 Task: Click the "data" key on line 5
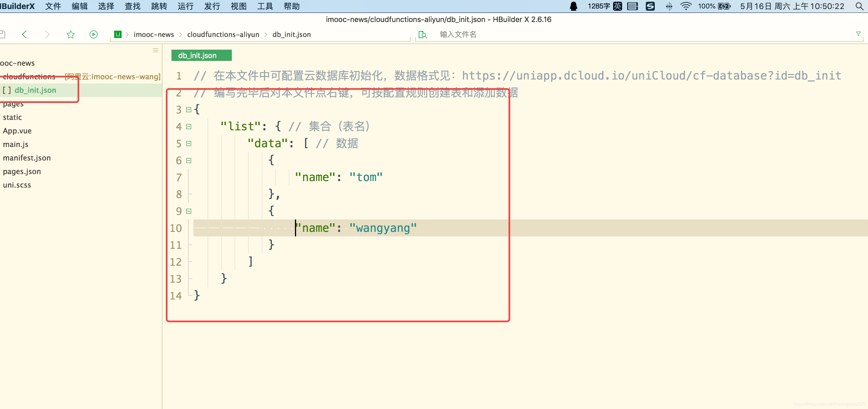[x=268, y=144]
